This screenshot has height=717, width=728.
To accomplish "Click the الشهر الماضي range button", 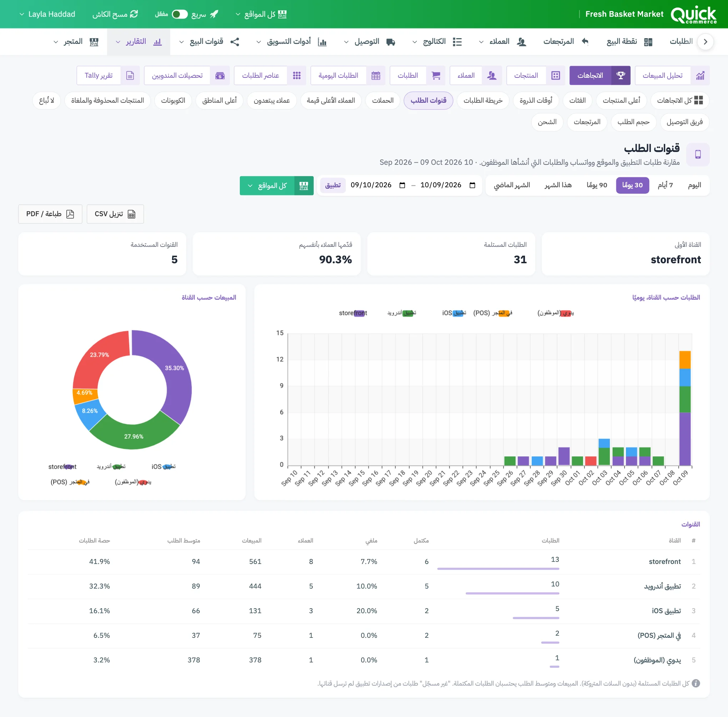I will [x=512, y=185].
